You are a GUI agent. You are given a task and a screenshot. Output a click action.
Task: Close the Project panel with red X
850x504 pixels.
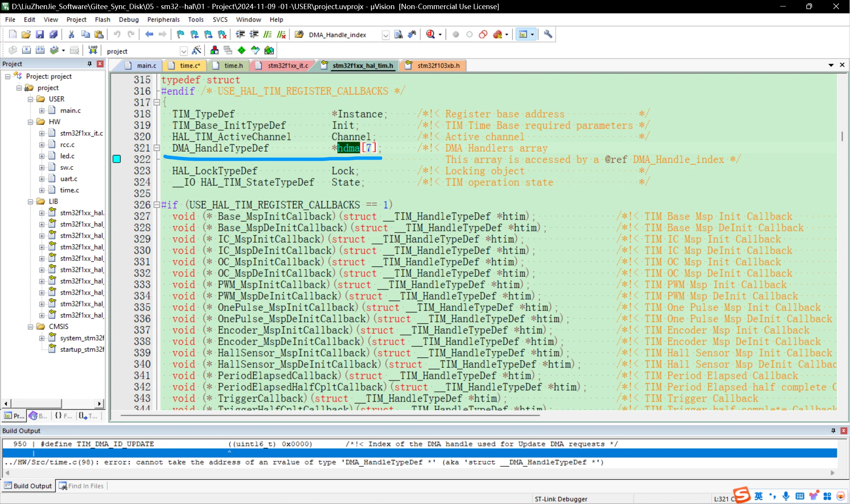click(100, 64)
